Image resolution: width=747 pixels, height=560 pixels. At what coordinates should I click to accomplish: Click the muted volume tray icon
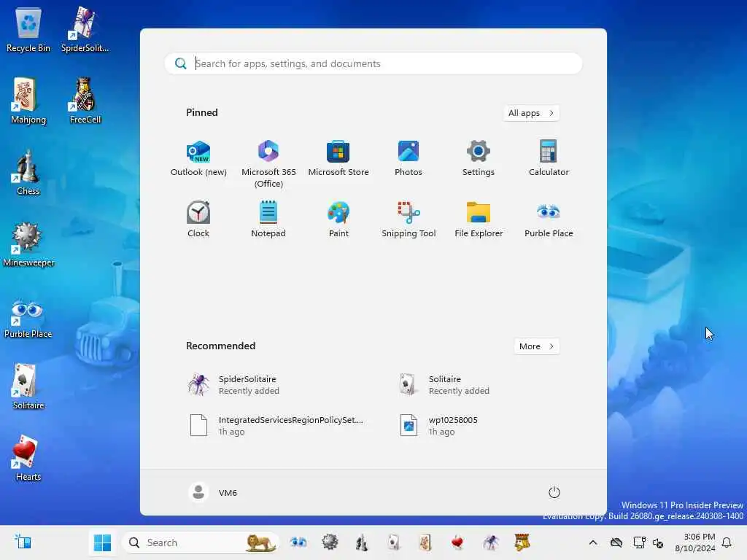coord(659,542)
